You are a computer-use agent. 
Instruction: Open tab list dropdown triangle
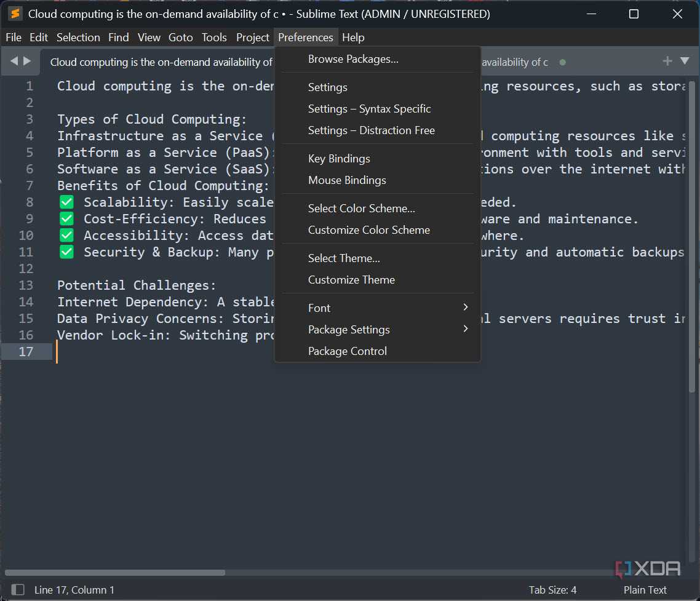685,61
